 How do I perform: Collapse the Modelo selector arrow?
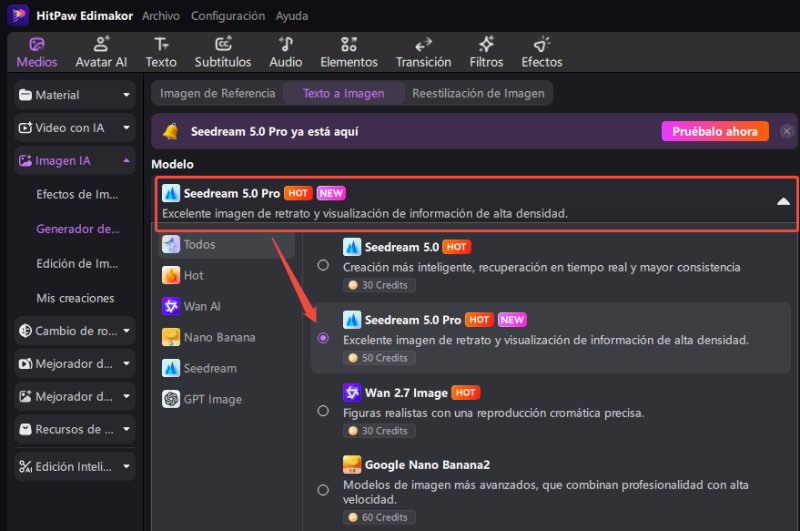click(x=783, y=201)
